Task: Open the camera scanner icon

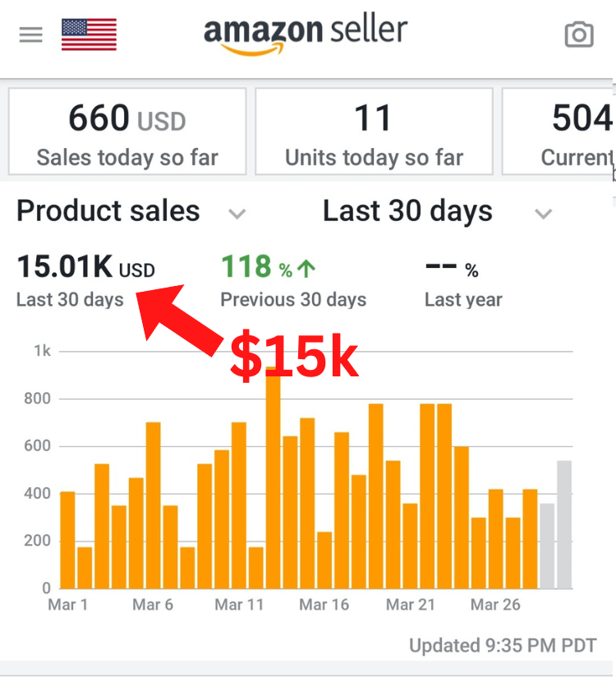Action: [579, 35]
